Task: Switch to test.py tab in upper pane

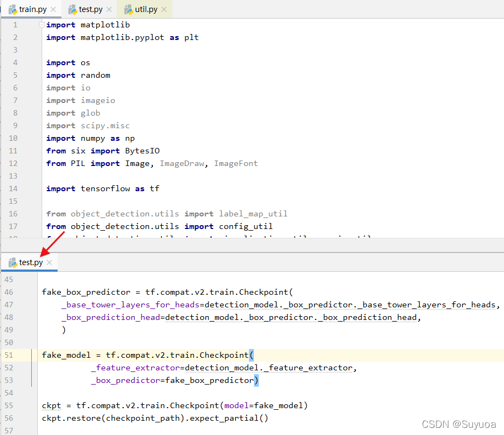Action: coord(90,9)
